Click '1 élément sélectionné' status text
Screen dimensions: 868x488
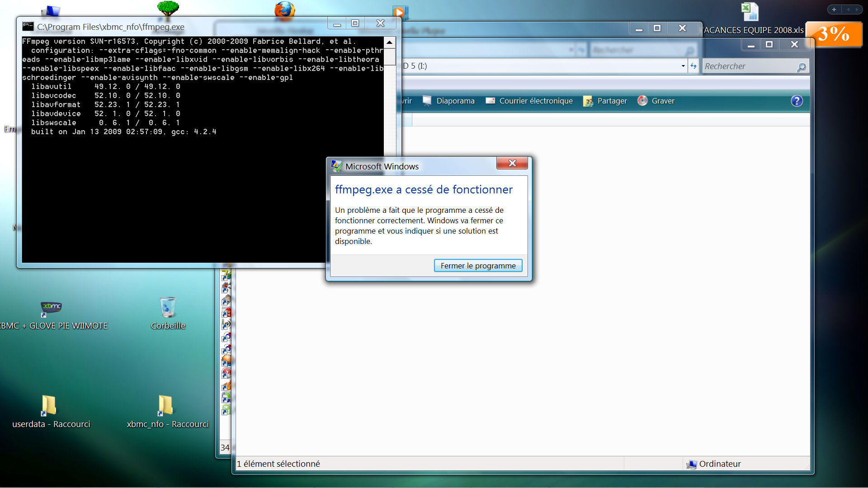(x=278, y=464)
